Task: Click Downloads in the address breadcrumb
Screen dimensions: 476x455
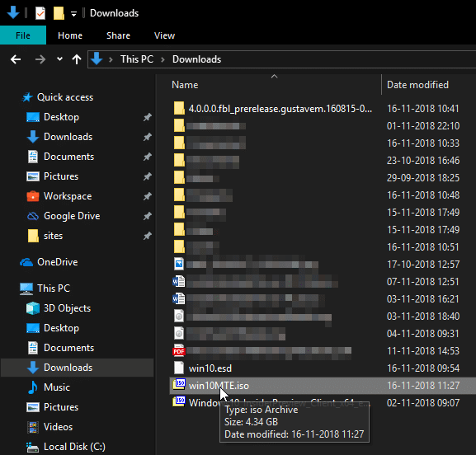Action: point(196,59)
